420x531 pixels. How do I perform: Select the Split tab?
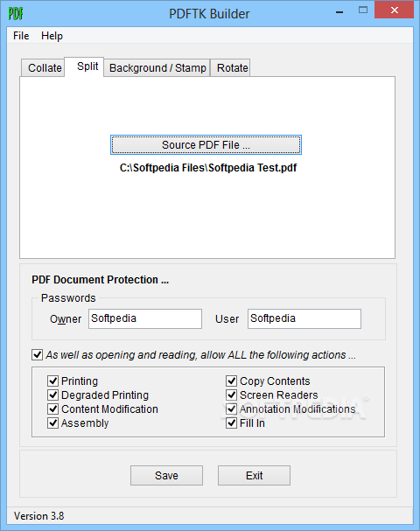pos(84,66)
